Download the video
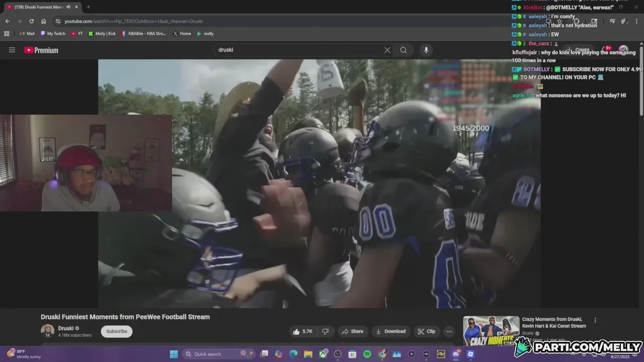Image resolution: width=644 pixels, height=362 pixels. click(390, 331)
